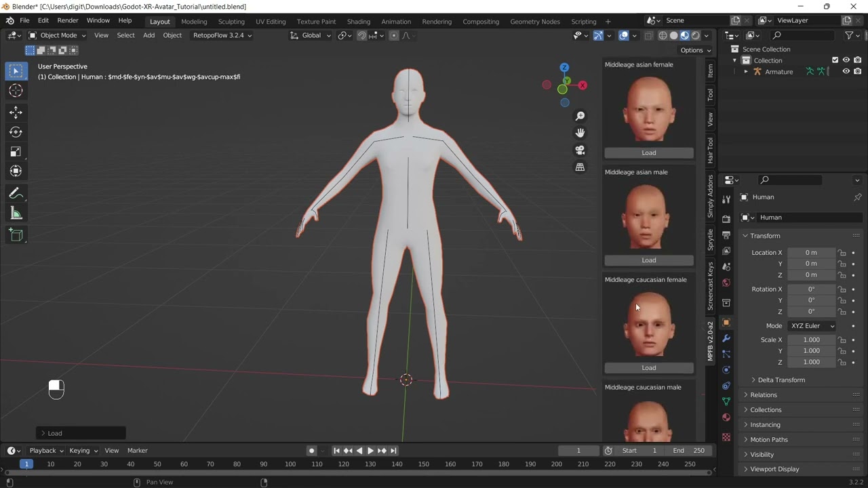Toggle Collection exclude checkbox in outliner
868x488 pixels.
835,60
